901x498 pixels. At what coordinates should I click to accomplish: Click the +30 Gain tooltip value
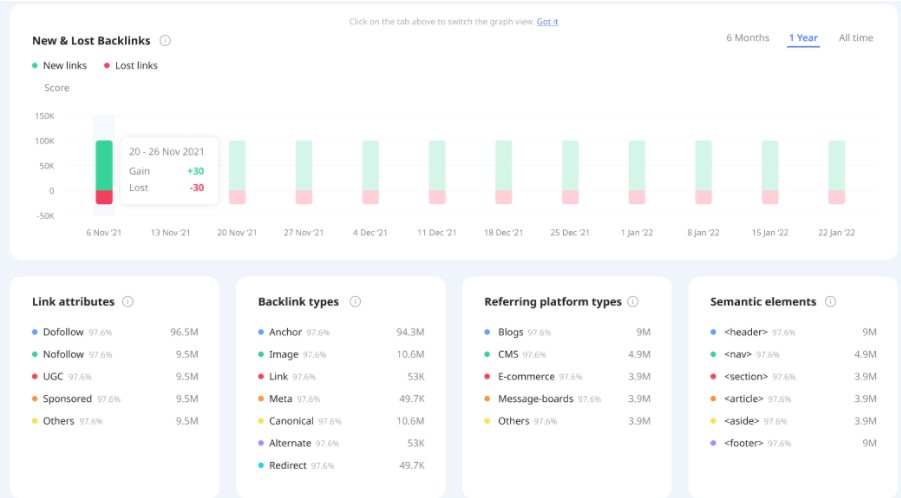[195, 171]
